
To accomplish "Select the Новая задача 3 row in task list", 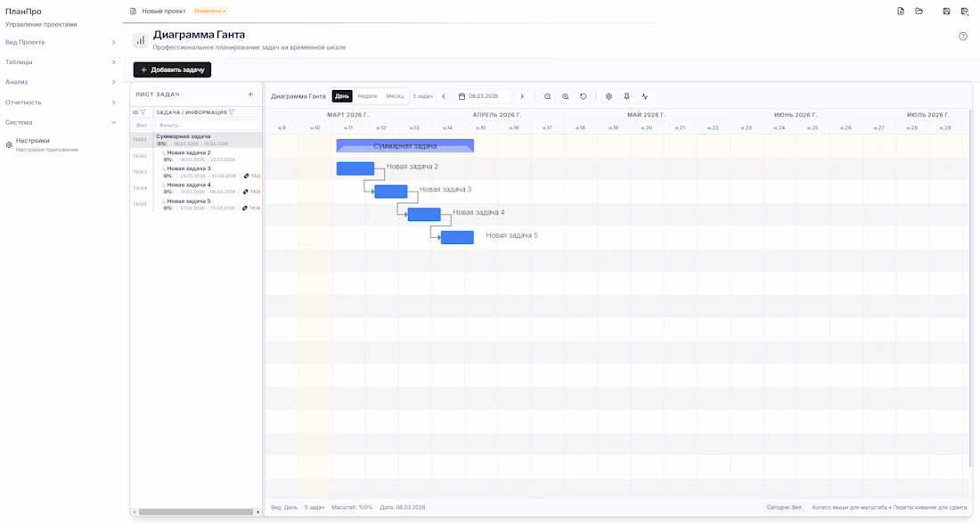I will 196,172.
